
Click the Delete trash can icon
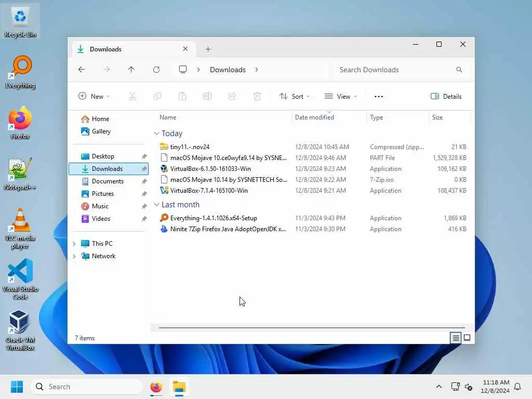(257, 96)
